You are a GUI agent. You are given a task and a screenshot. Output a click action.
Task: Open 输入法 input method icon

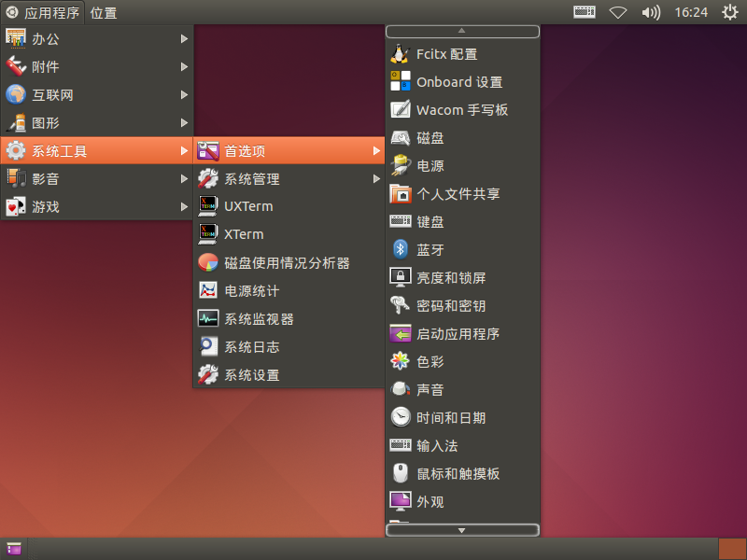click(x=401, y=445)
